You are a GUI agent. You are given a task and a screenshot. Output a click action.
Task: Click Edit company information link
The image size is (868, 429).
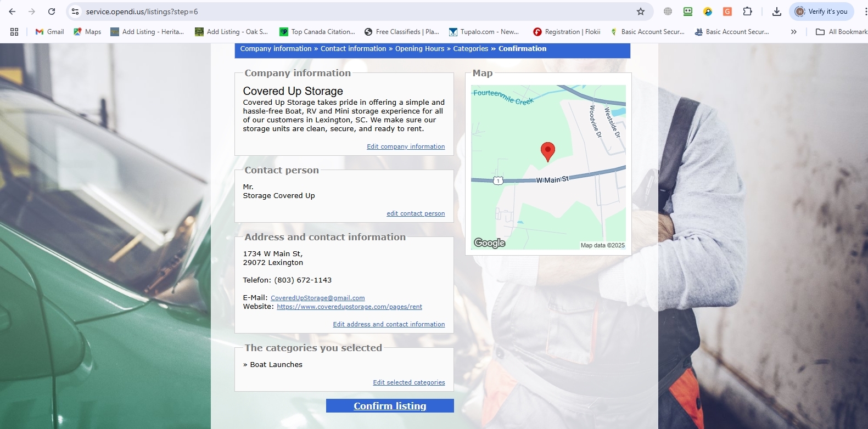tap(406, 146)
